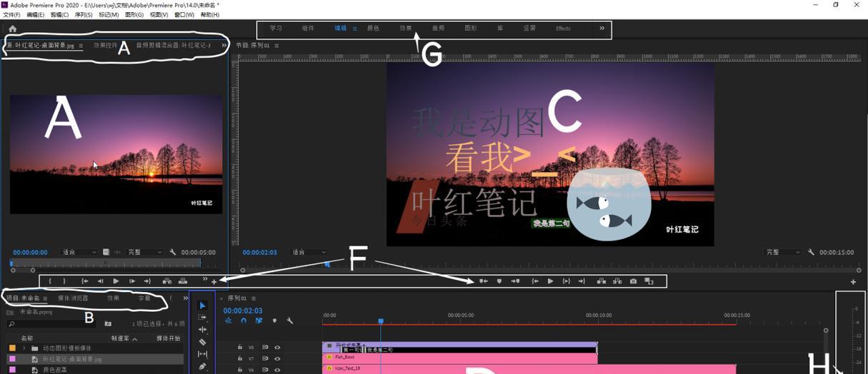Toggle sync lock on track V8

[x=265, y=347]
